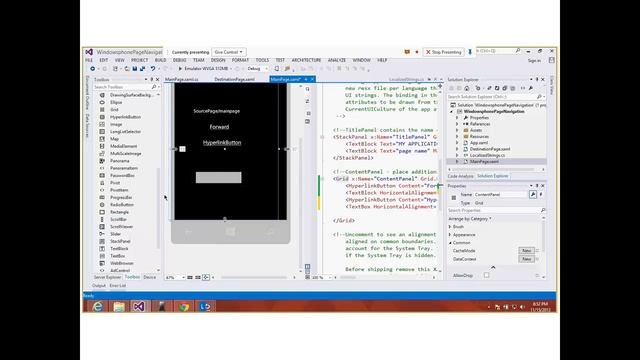This screenshot has height=360, width=640.
Task: Select the Rectangle control in Toolbox
Action: [119, 212]
